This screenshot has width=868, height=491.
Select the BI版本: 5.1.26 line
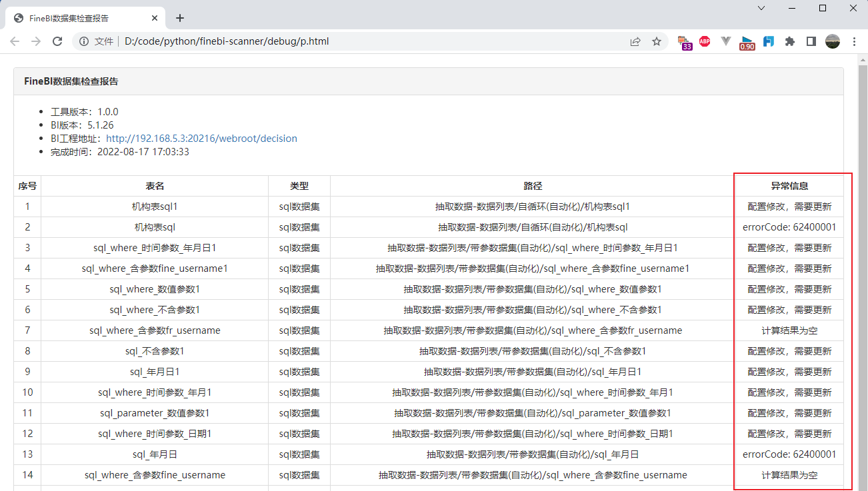82,125
